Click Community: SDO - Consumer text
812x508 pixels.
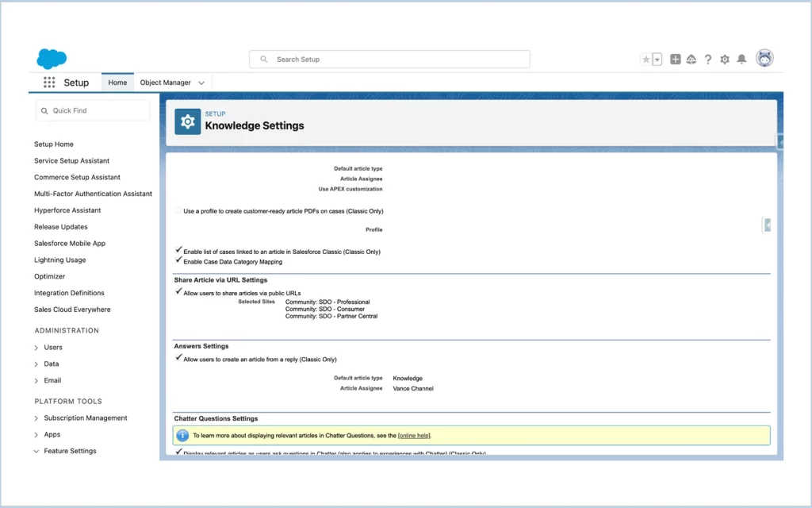click(x=324, y=309)
